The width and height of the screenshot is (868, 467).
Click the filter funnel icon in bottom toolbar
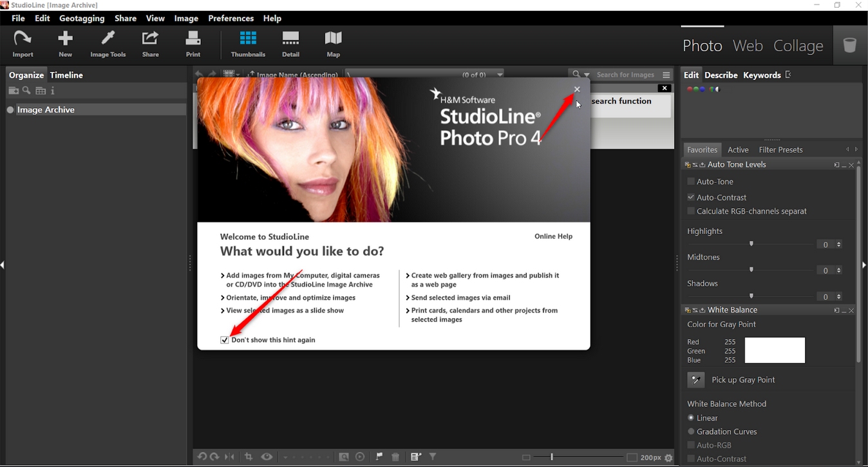[x=433, y=457]
